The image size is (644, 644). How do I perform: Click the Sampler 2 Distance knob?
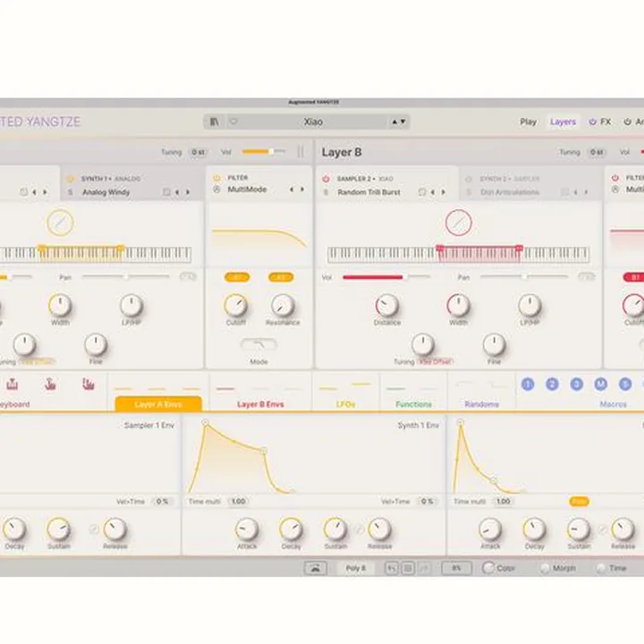(x=387, y=306)
